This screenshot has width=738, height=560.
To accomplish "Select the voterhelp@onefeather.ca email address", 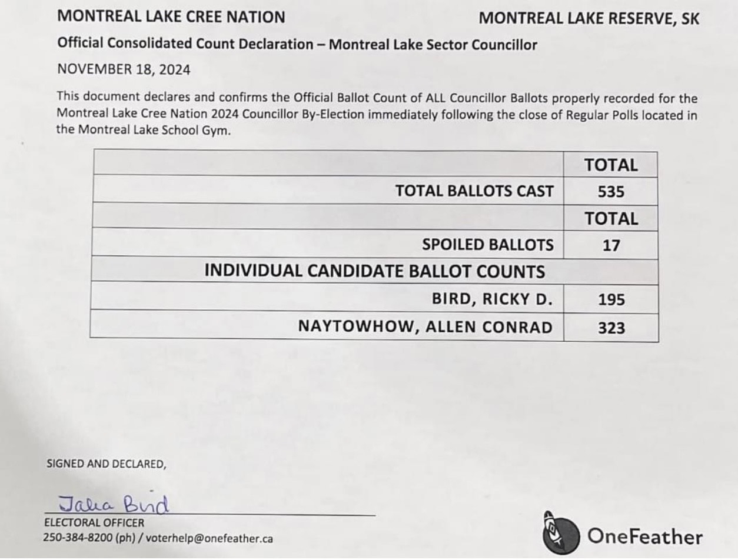I will (209, 538).
